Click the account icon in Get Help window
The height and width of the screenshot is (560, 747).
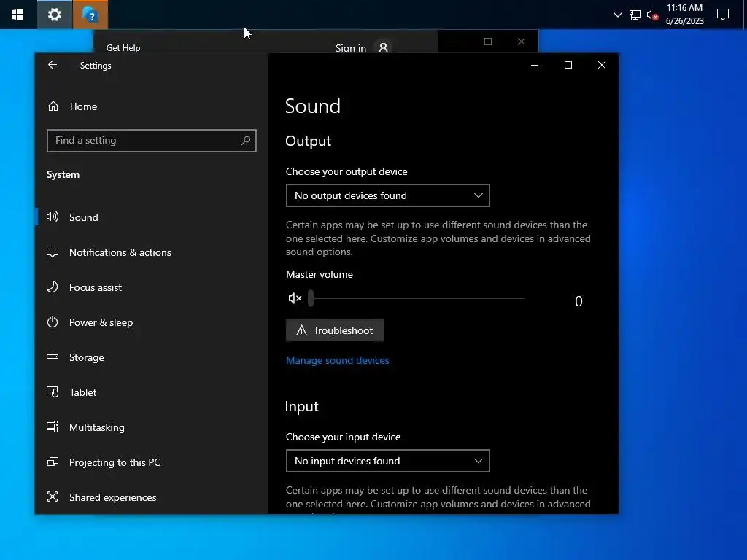(x=383, y=47)
